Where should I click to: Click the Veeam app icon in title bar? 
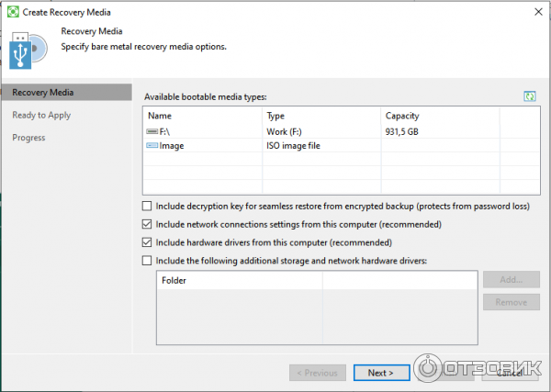(13, 12)
